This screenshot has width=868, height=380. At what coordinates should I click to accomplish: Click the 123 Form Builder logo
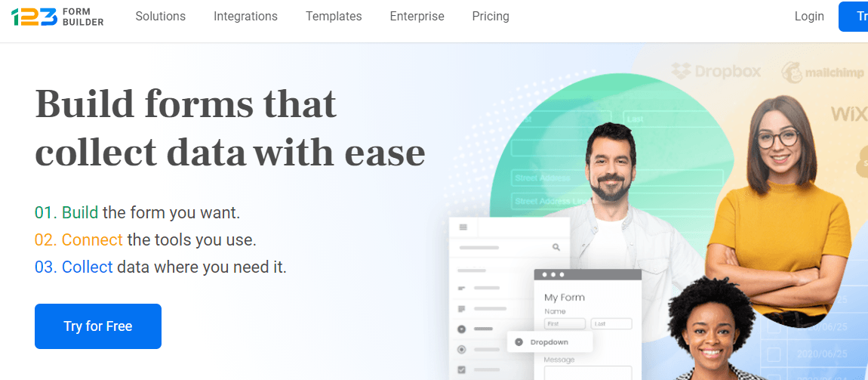[57, 17]
